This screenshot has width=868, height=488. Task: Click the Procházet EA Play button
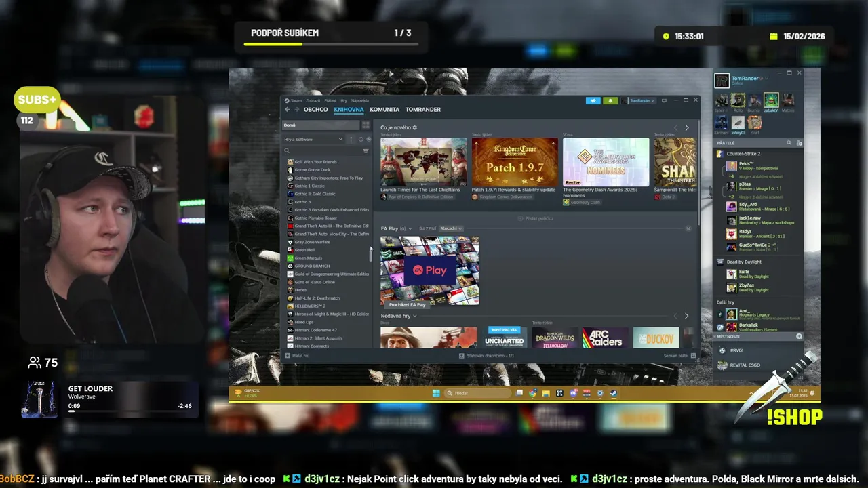pyautogui.click(x=408, y=304)
